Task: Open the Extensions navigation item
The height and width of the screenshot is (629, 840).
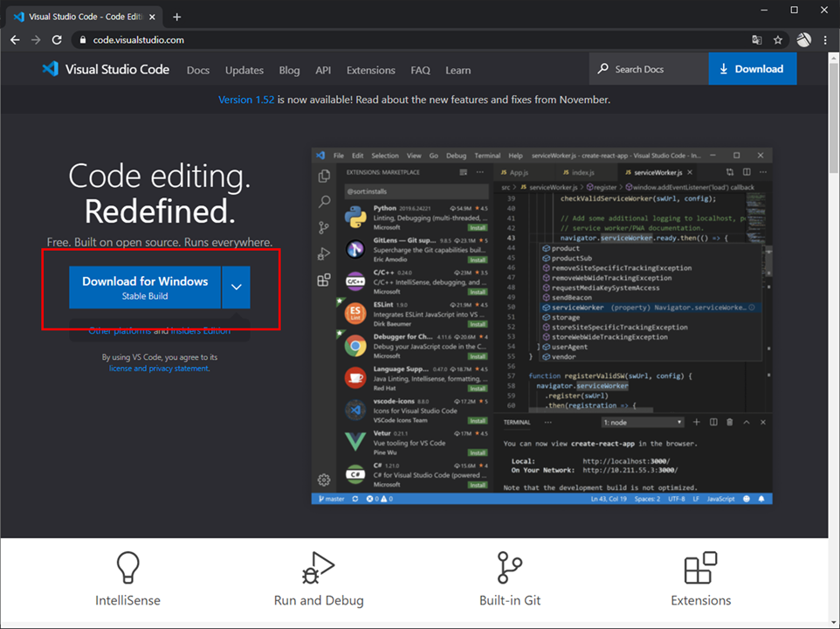Action: tap(371, 70)
